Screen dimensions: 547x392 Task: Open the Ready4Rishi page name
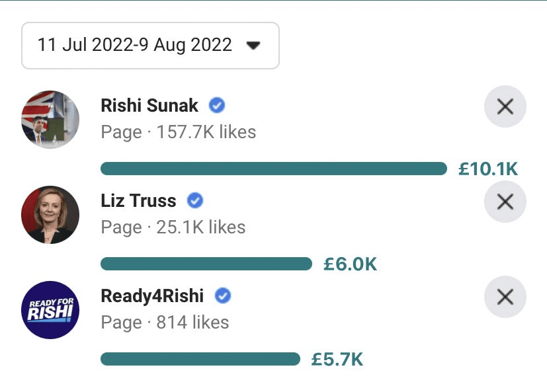click(152, 295)
